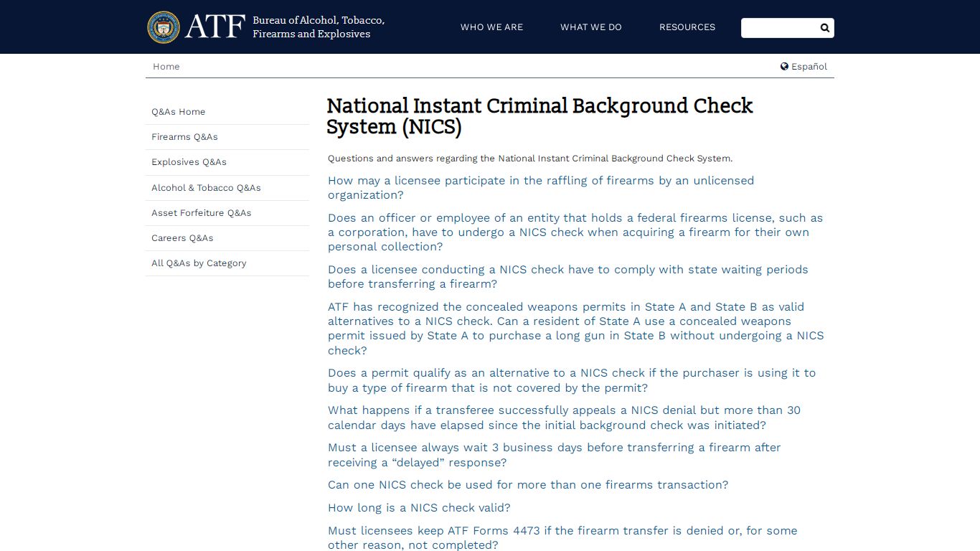The width and height of the screenshot is (980, 551).
Task: Open question about appealing a NICS denial
Action: pyautogui.click(x=564, y=418)
